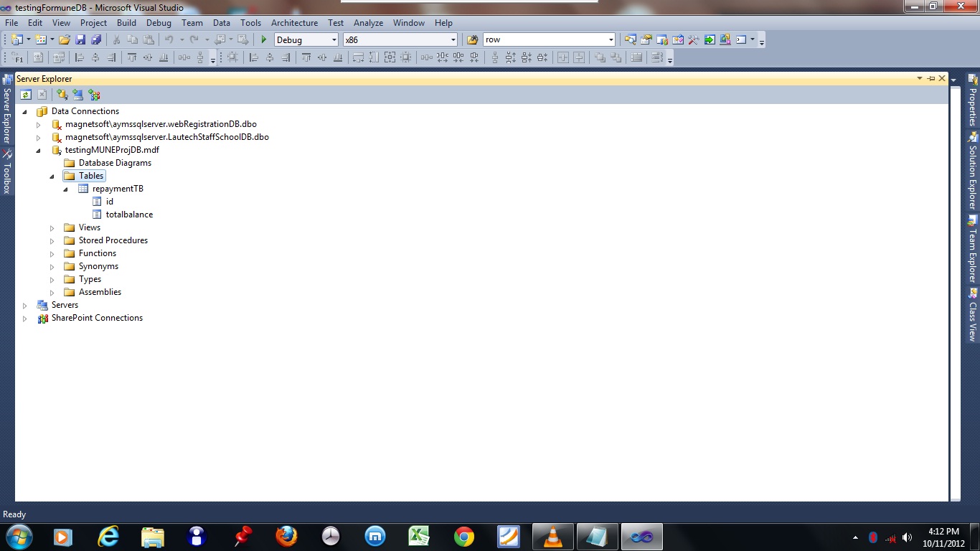Select the testingMUNEProjDB.mdf connection
The image size is (980, 551).
click(112, 150)
